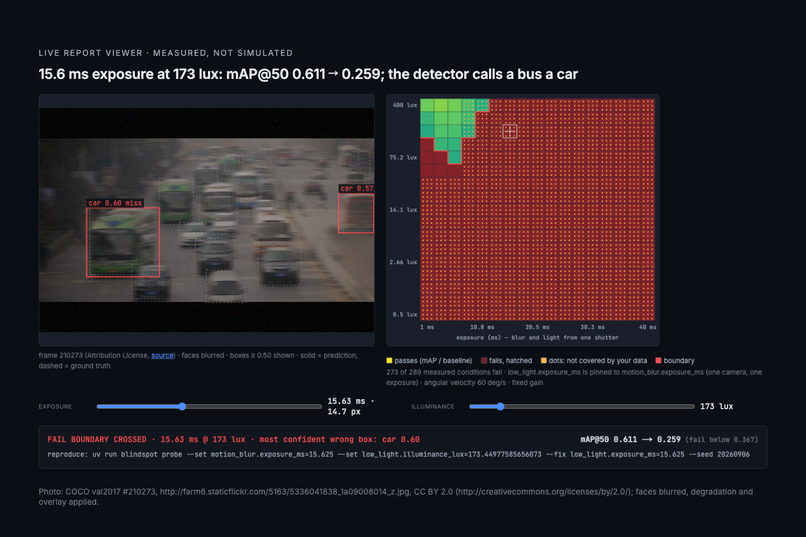Click the 'fails, hatched' legend swatch
This screenshot has height=537, width=806.
click(484, 361)
